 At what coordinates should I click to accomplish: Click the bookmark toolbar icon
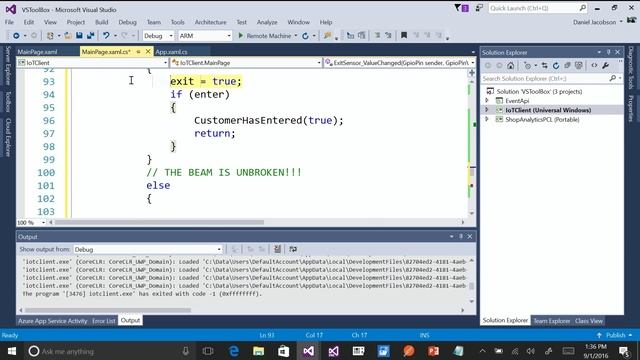click(x=404, y=36)
